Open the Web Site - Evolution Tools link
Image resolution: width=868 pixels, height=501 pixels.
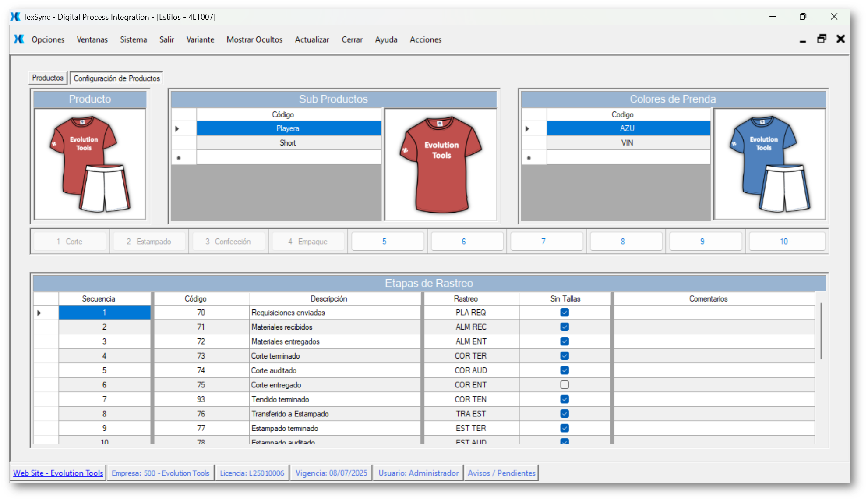(x=58, y=473)
